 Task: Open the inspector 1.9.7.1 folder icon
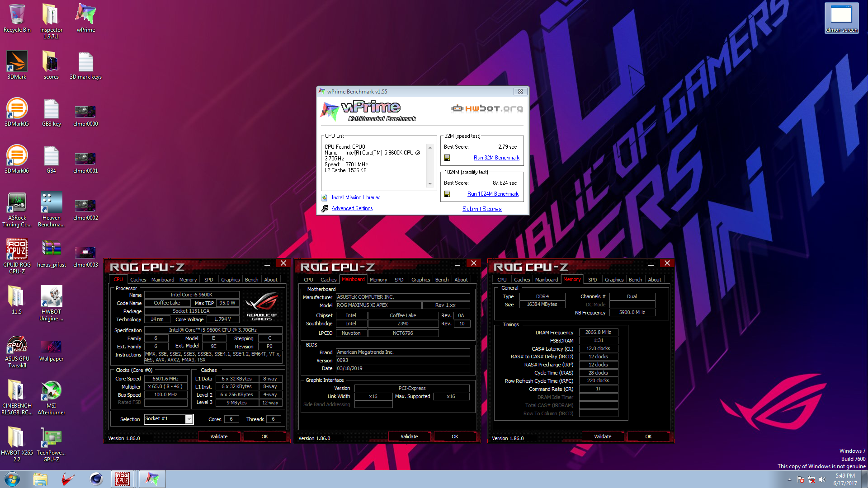pos(51,21)
